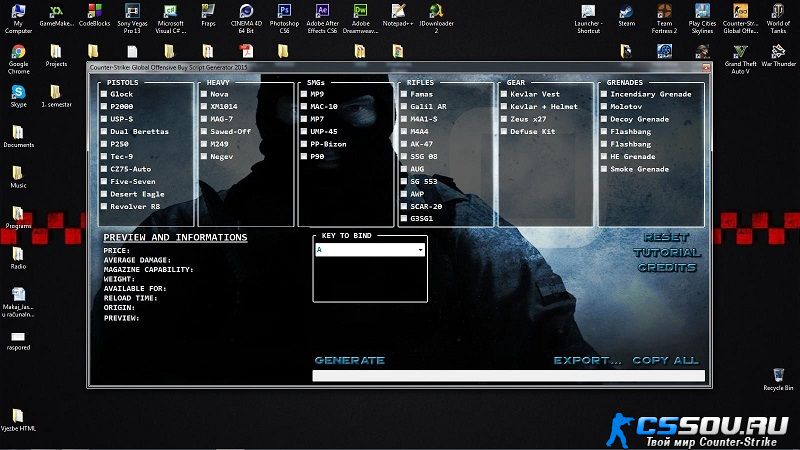Launch Adobe After Effects CS6
Viewport: 800px width, 450px height.
click(x=322, y=18)
